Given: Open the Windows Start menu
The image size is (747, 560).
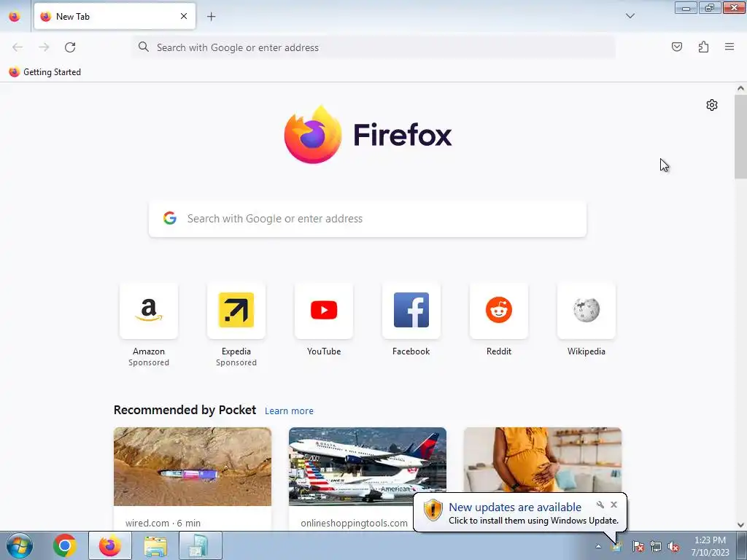Looking at the screenshot, I should (x=20, y=545).
